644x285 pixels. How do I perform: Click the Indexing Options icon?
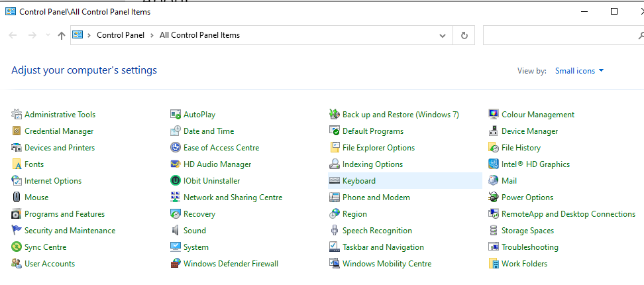click(335, 164)
